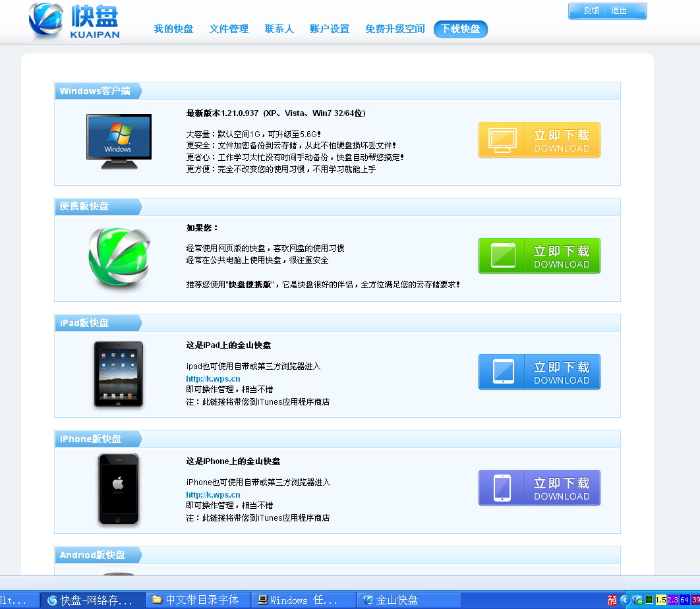Viewport: 700px width, 609px height.
Task: Click the Kuaipan logo in the header
Action: 74,22
